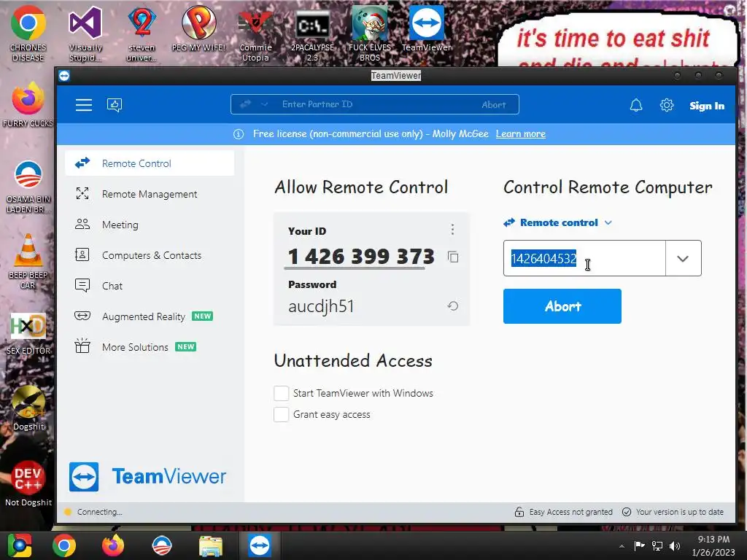Go to Meeting in sidebar
Viewport: 747px width, 560px height.
tap(150, 225)
